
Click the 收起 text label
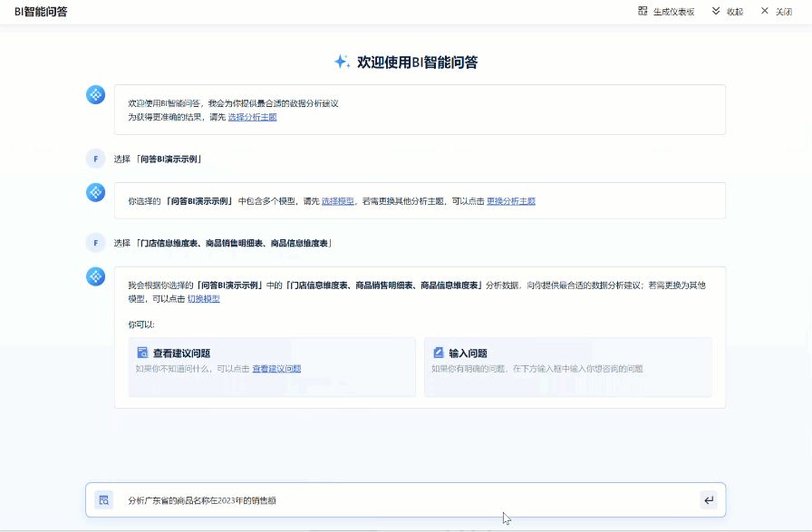(735, 12)
